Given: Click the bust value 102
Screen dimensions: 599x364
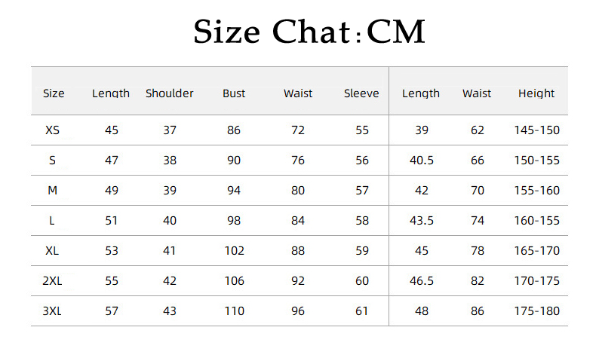Looking at the screenshot, I should pyautogui.click(x=234, y=251).
